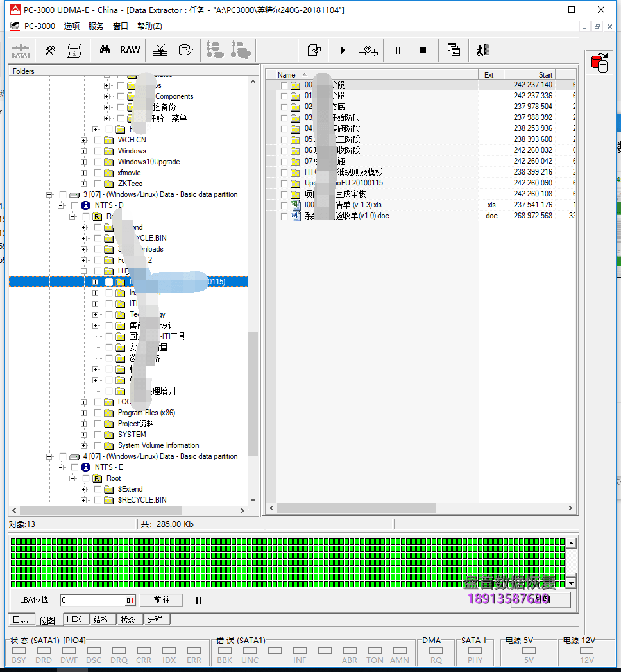The height and width of the screenshot is (672, 621).
Task: Click the NTFS - D info icon
Action: pos(86,205)
